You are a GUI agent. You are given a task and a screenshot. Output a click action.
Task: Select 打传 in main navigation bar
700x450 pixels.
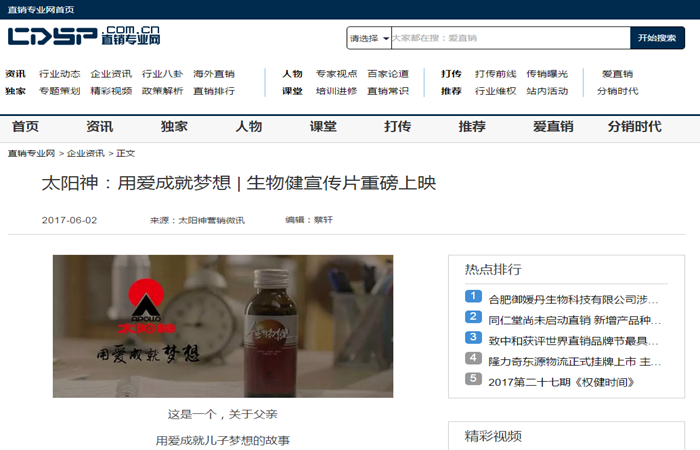click(397, 127)
